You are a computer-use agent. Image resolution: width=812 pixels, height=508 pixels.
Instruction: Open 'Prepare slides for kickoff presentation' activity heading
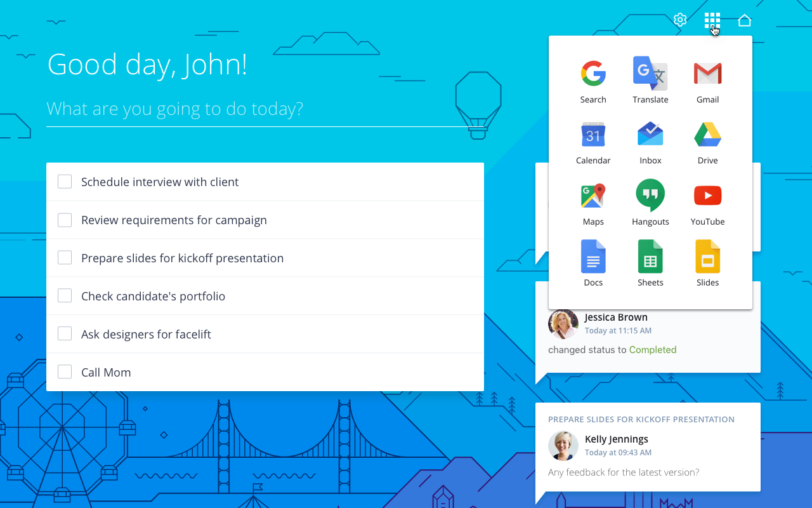click(x=641, y=420)
